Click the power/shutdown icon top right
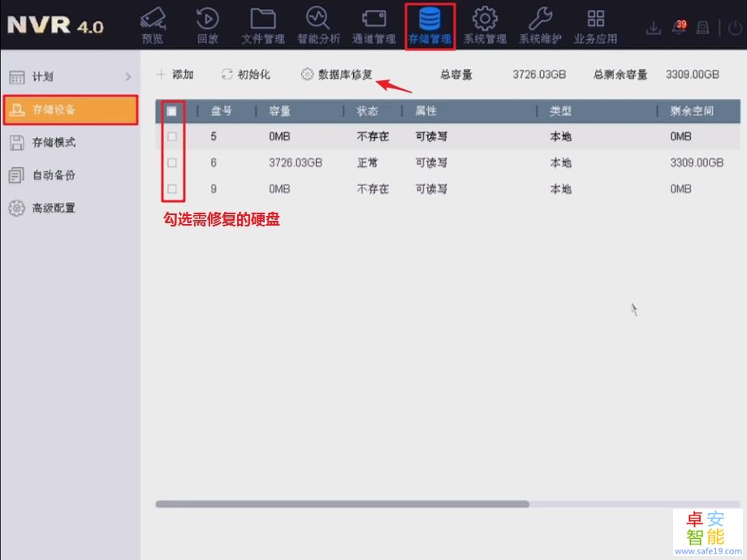This screenshot has width=747, height=560. (734, 26)
